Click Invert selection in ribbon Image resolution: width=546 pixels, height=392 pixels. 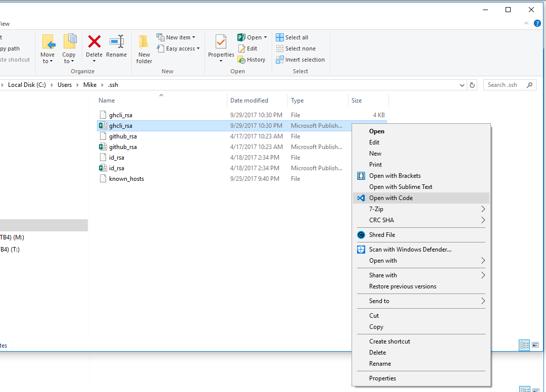pyautogui.click(x=300, y=60)
